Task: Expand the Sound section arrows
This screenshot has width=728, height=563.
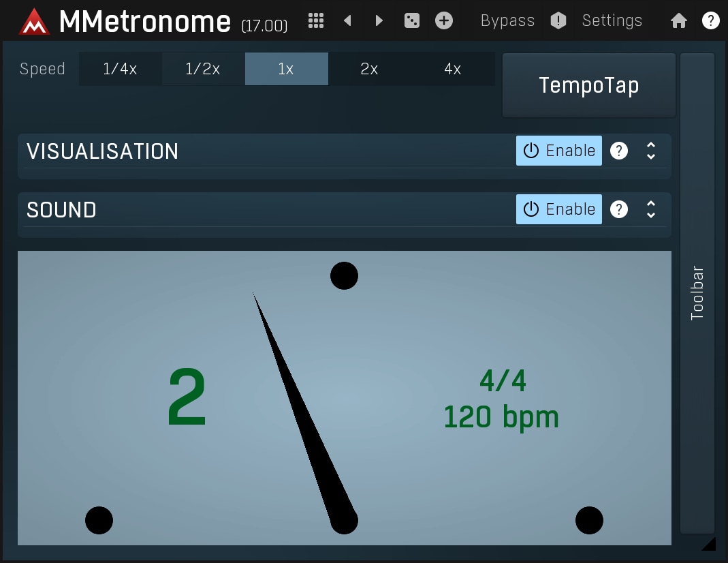Action: point(651,209)
